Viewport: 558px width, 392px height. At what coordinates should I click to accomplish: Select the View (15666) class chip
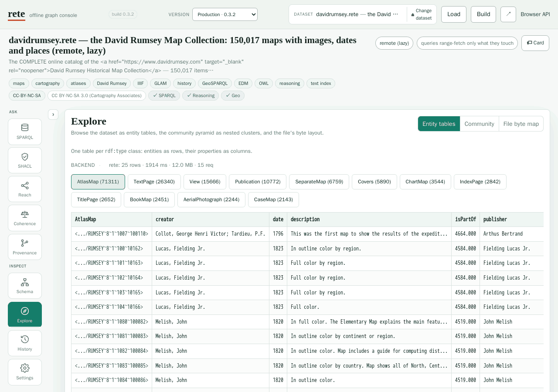click(205, 182)
